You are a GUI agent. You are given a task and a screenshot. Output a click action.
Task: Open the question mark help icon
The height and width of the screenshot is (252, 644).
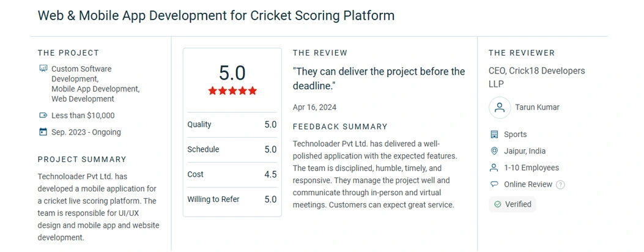click(x=560, y=185)
